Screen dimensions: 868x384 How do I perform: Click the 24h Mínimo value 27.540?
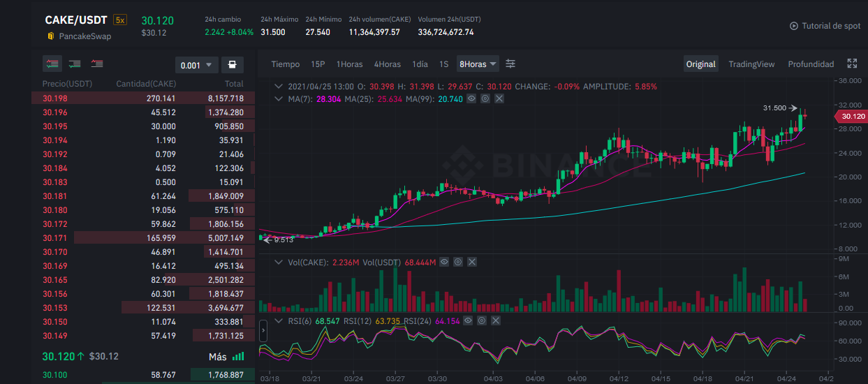click(x=318, y=32)
